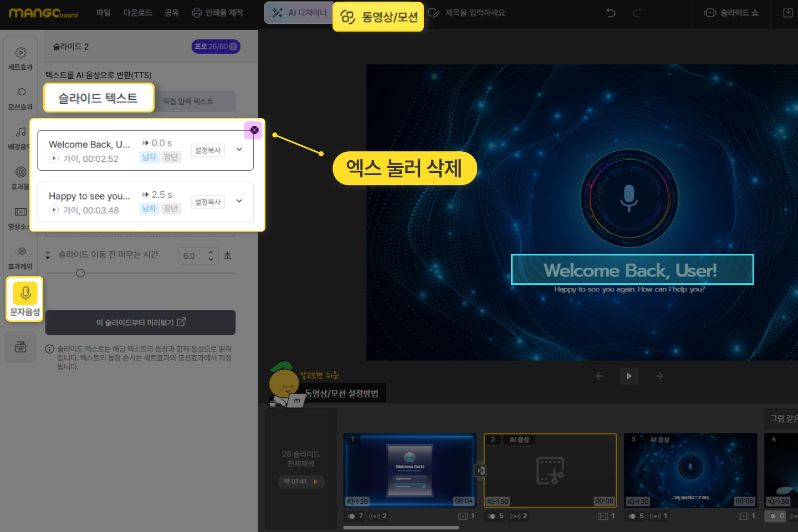Play the Happy to see you voice preview
The height and width of the screenshot is (532, 798).
click(x=54, y=210)
